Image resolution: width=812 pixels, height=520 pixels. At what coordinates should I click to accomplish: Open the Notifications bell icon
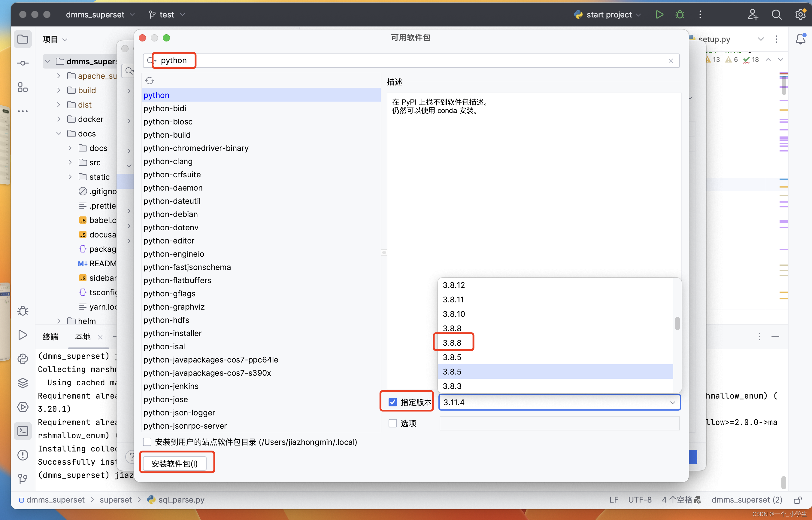pyautogui.click(x=800, y=39)
